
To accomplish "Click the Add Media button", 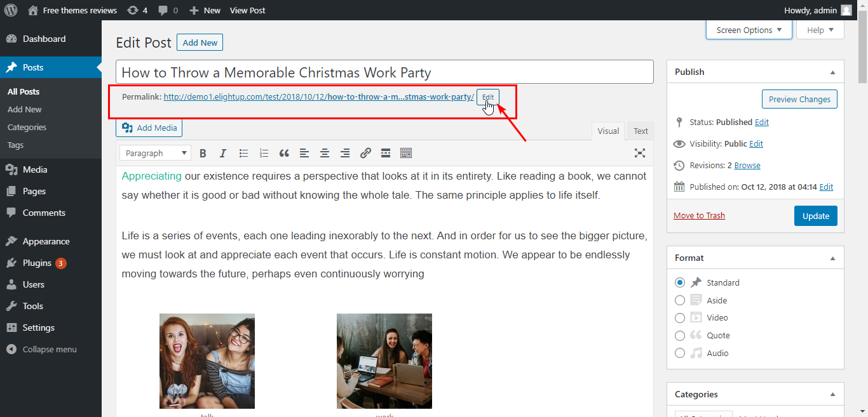I will (149, 128).
